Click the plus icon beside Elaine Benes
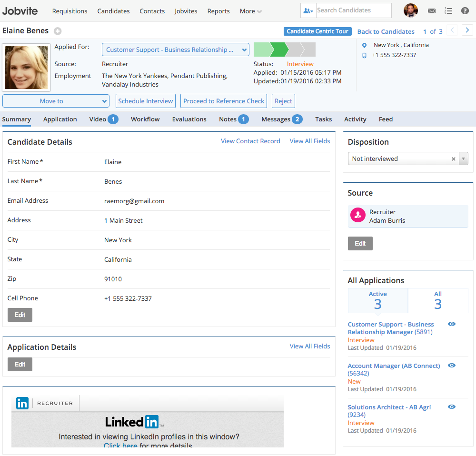476x456 pixels. point(58,31)
